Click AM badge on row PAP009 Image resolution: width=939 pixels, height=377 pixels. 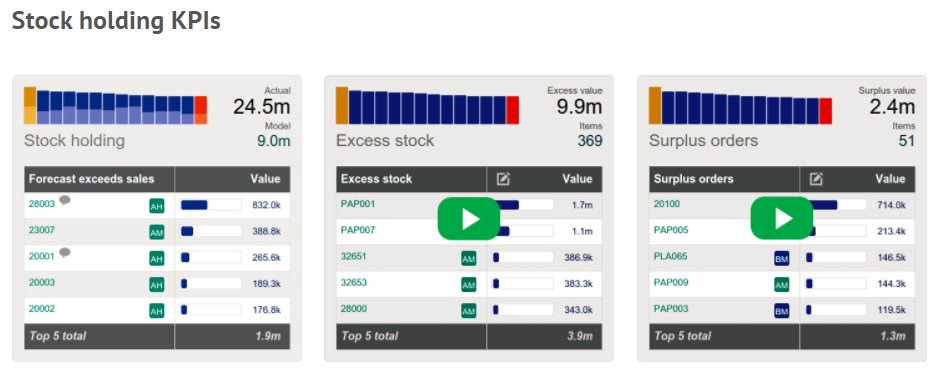(x=782, y=285)
